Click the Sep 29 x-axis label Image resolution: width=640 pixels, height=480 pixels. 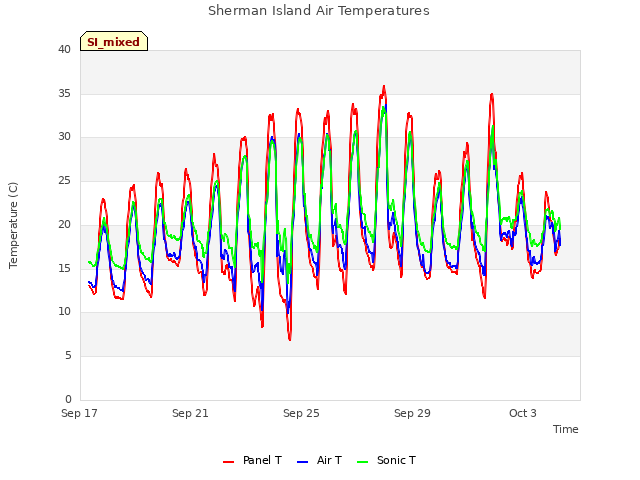[x=412, y=413]
